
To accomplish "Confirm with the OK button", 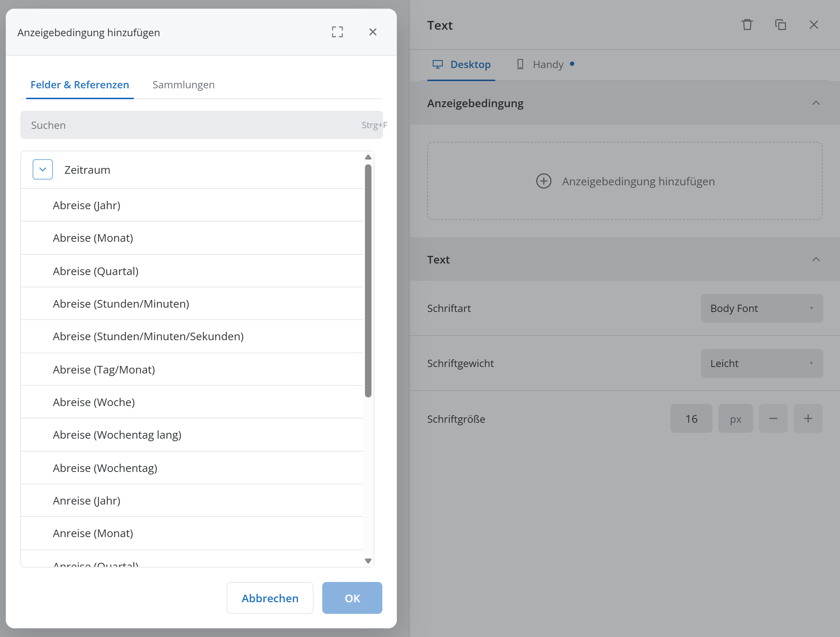I will (352, 598).
